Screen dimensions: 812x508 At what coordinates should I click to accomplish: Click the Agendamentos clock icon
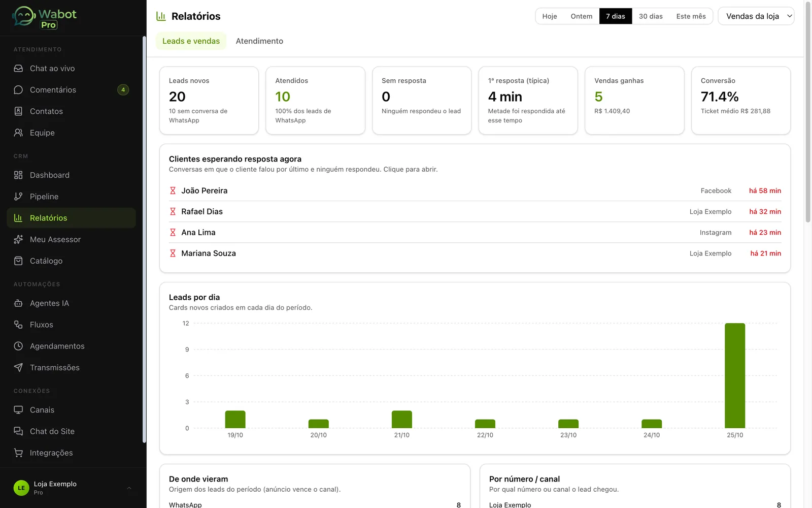(18, 346)
